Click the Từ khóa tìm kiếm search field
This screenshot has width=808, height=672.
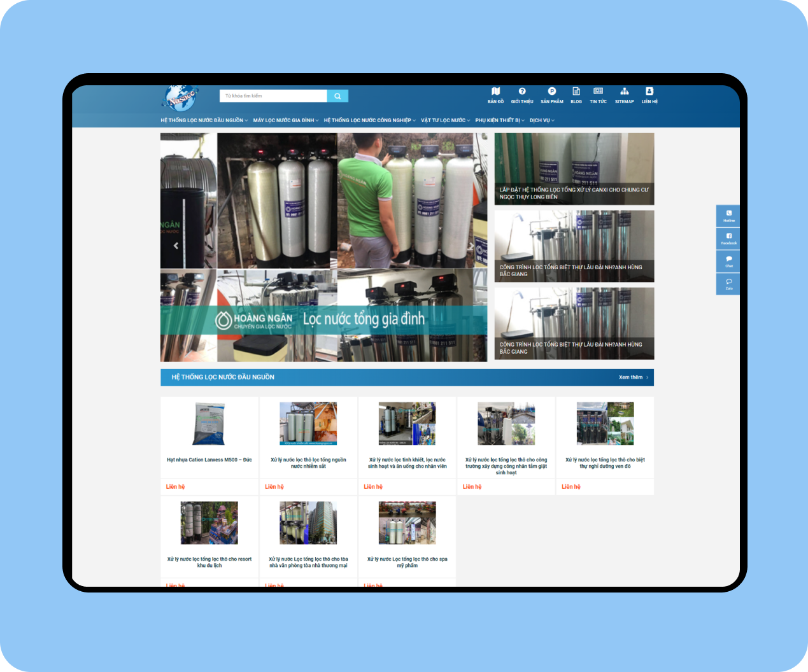click(273, 96)
